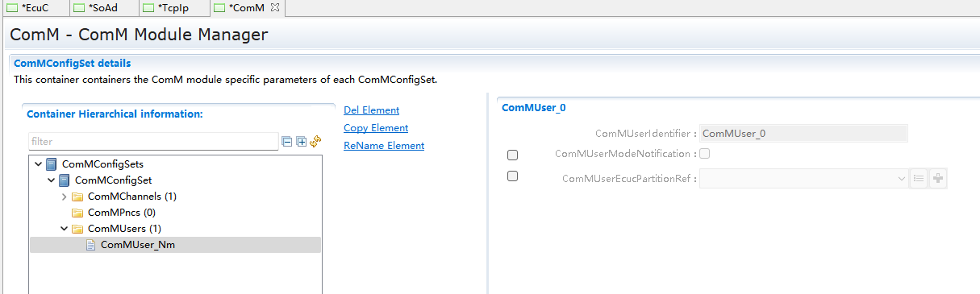Toggle ComMUserModeNotification value checkbox
Image resolution: width=980 pixels, height=294 pixels.
click(x=705, y=154)
